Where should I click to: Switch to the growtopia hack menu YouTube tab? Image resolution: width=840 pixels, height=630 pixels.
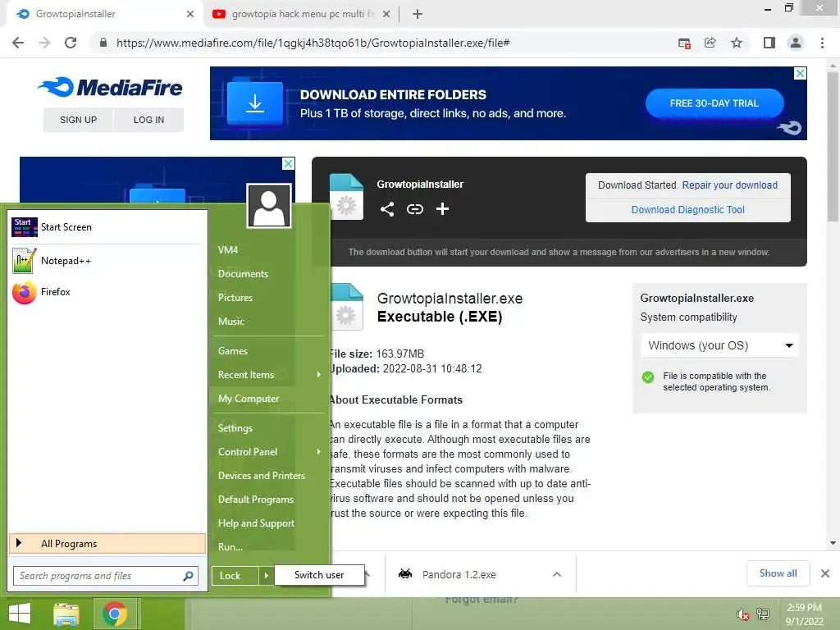(x=301, y=14)
